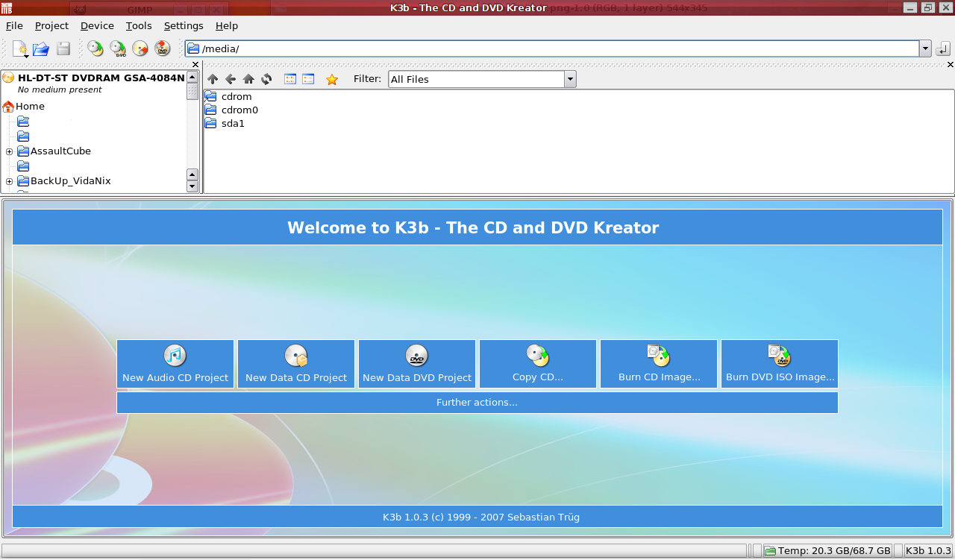Click the Format DVD±RW toolbar icon
Image resolution: width=955 pixels, height=560 pixels.
click(x=163, y=49)
